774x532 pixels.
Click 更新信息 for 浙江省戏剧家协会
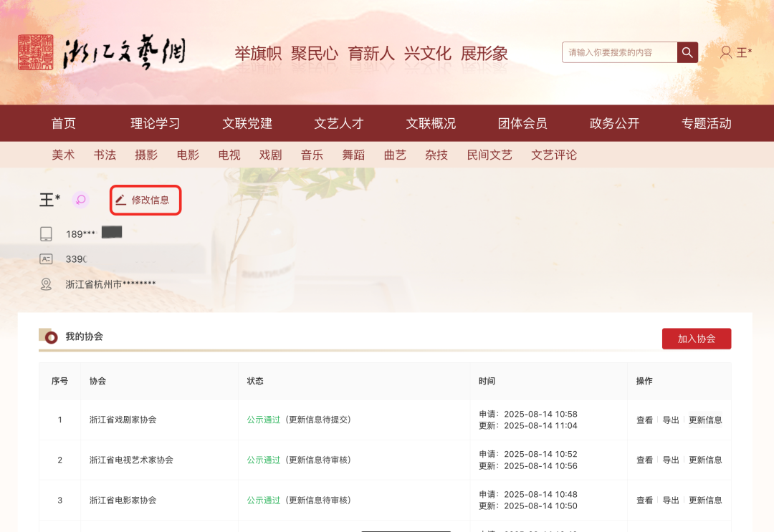tap(705, 420)
